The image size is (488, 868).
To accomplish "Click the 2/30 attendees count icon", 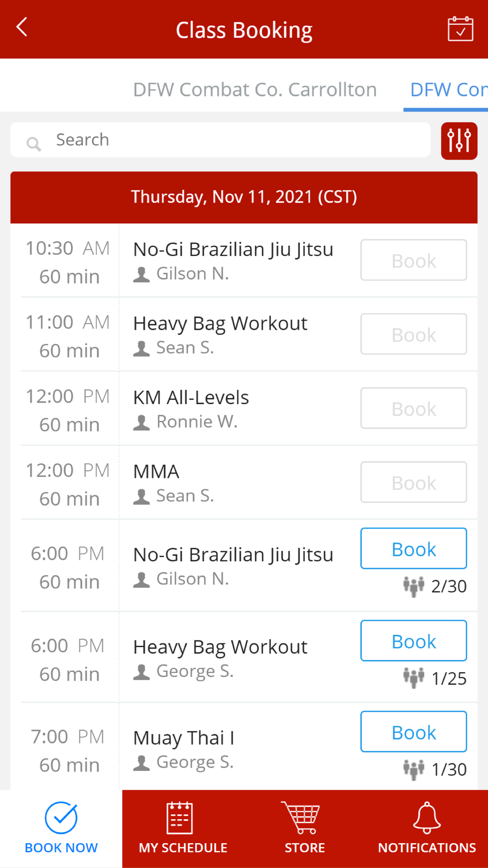I will (414, 586).
